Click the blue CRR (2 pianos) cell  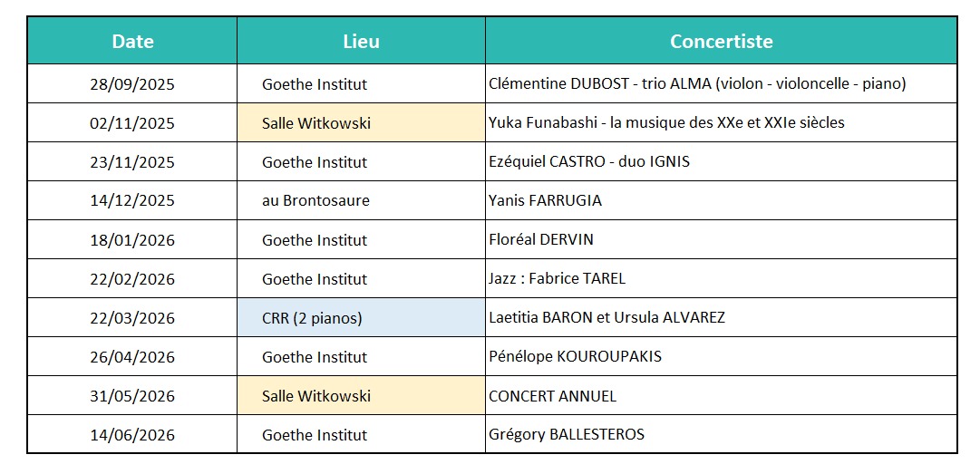coord(361,318)
